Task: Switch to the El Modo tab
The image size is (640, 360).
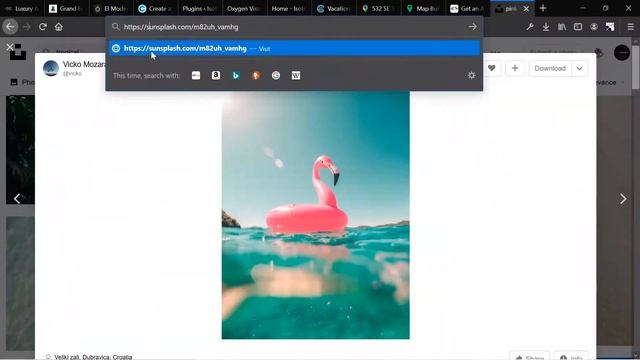Action: click(111, 9)
